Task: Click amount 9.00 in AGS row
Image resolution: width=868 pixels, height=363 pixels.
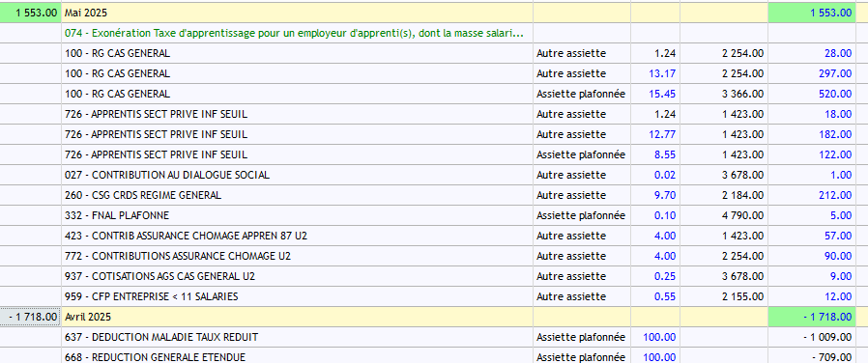Action: (x=842, y=276)
